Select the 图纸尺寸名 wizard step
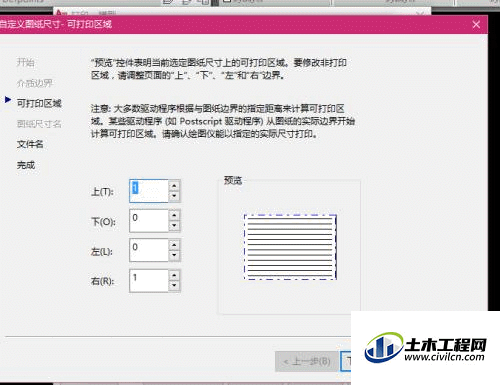Image resolution: width=500 pixels, height=385 pixels. [x=39, y=124]
